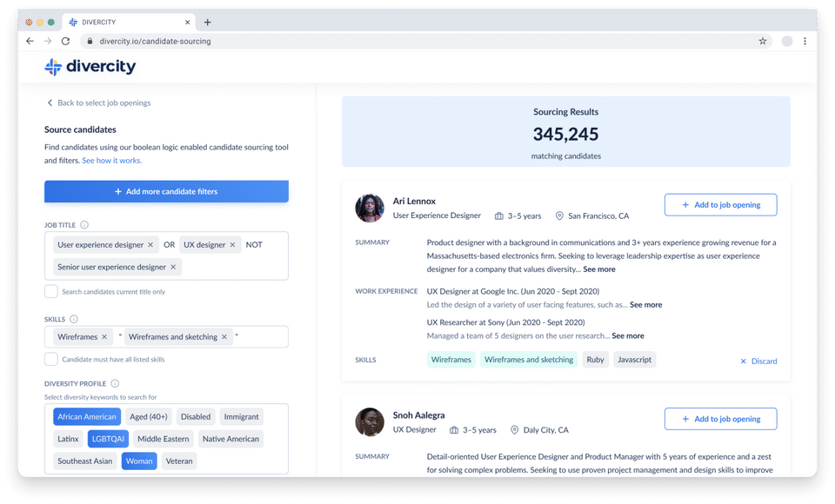The width and height of the screenshot is (835, 504).
Task: Add Snoh Aalegra to job opening
Action: point(720,419)
